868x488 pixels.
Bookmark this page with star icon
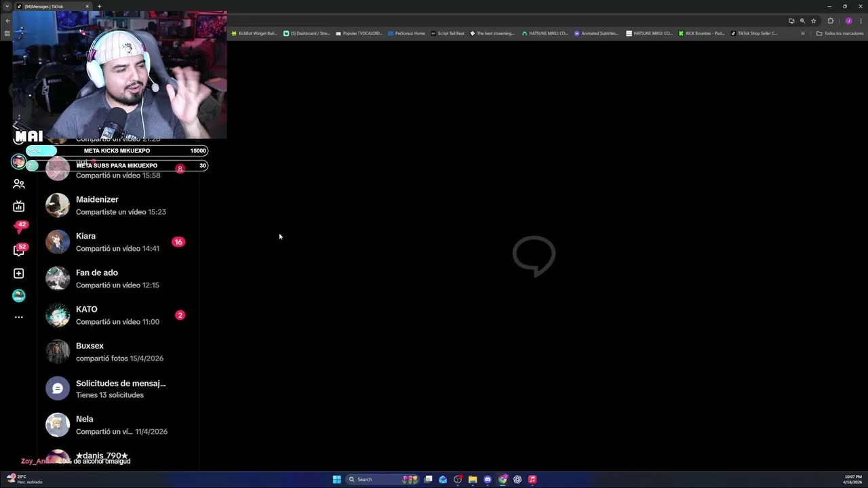tap(814, 21)
